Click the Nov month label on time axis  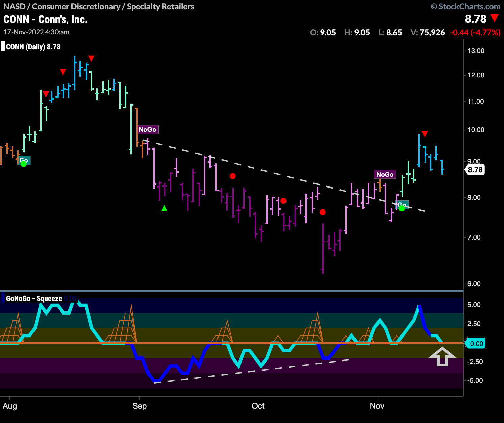377,406
